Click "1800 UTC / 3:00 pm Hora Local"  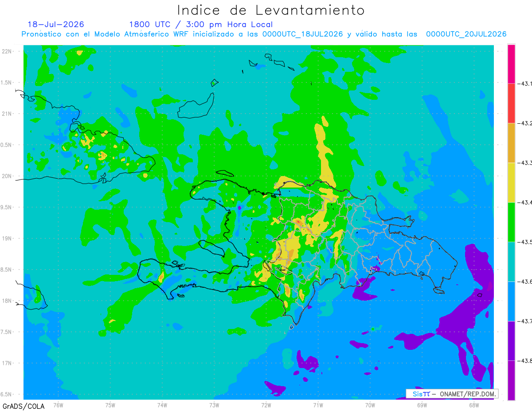tap(201, 24)
